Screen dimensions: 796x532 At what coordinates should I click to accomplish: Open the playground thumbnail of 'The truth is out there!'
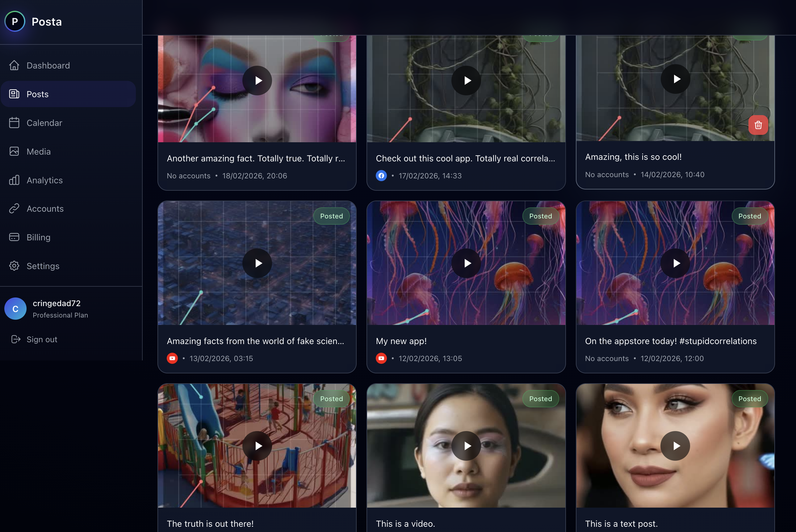pos(257,446)
